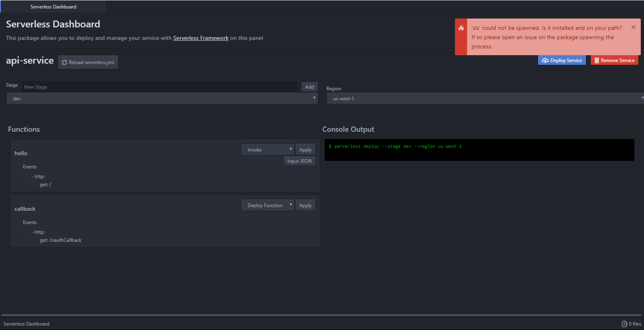Click the Remove Service button

pos(614,60)
